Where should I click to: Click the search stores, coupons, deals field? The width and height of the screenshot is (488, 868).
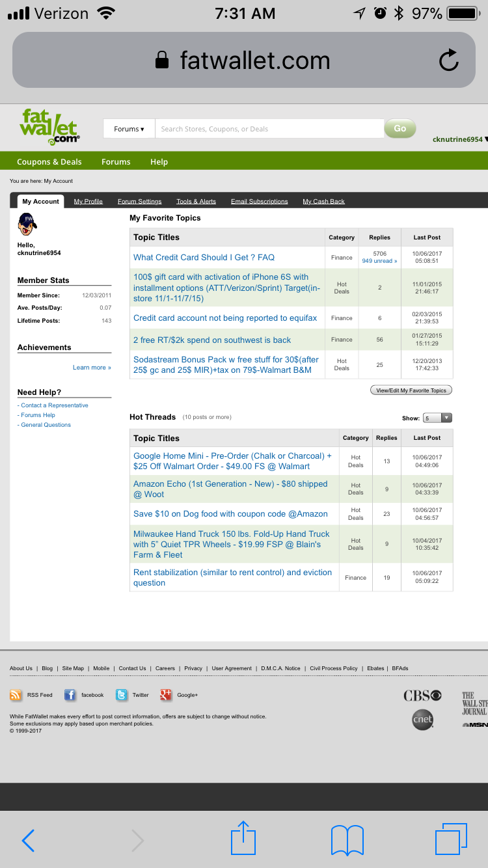(269, 129)
